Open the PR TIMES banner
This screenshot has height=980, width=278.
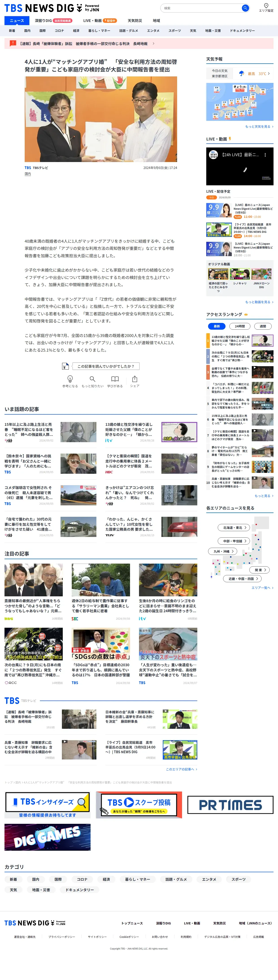coord(230,805)
